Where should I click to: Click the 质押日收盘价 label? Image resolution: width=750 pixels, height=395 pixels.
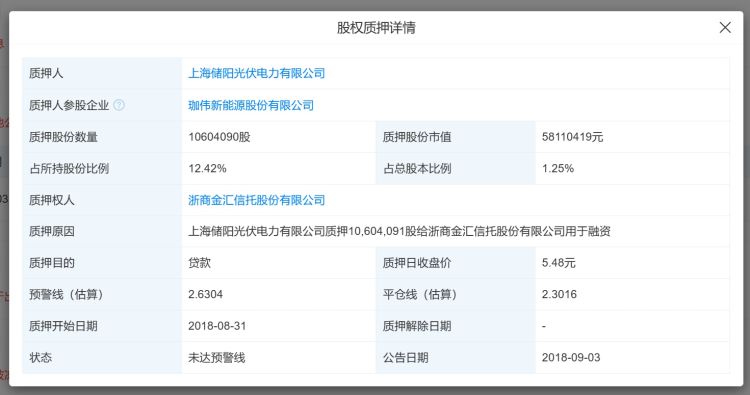[x=417, y=263]
